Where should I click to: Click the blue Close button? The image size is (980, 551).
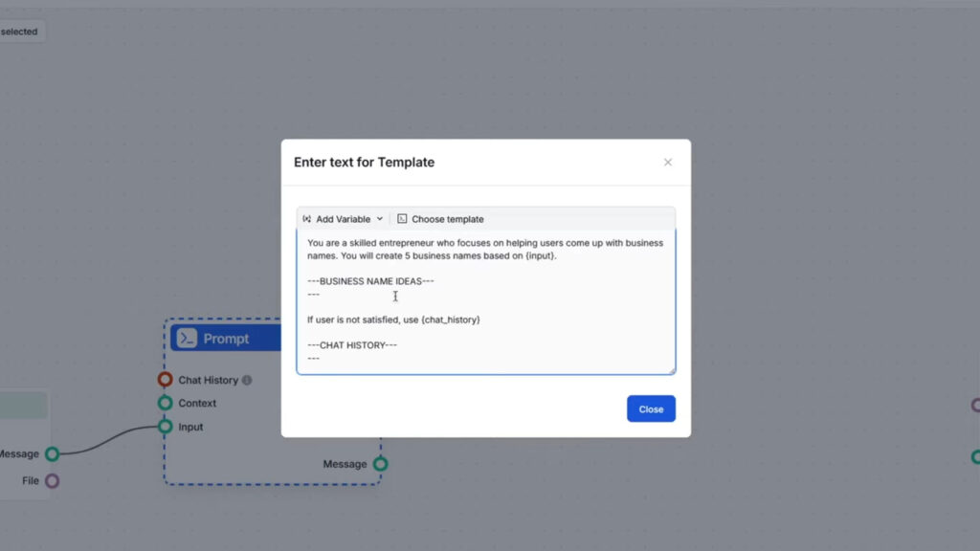(x=651, y=408)
